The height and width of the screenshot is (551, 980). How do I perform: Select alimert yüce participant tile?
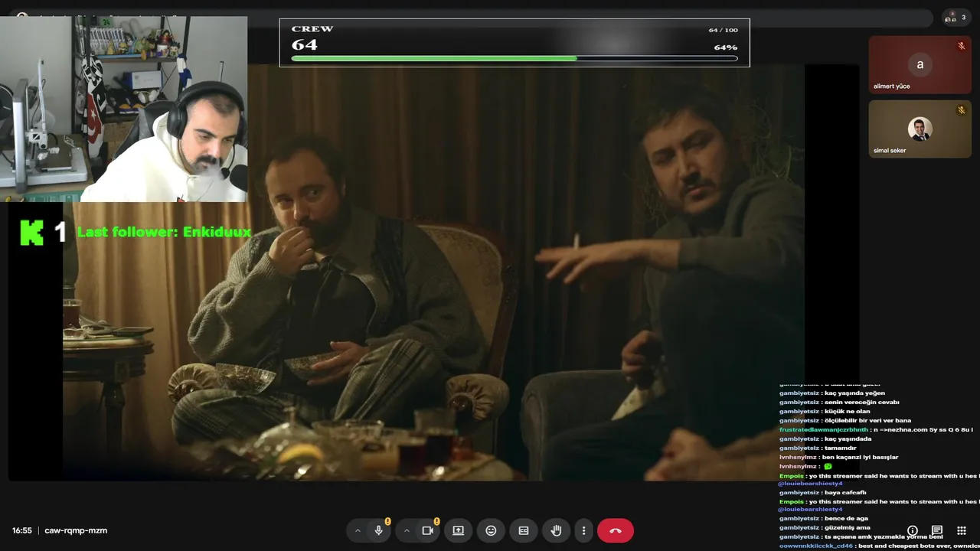point(920,64)
